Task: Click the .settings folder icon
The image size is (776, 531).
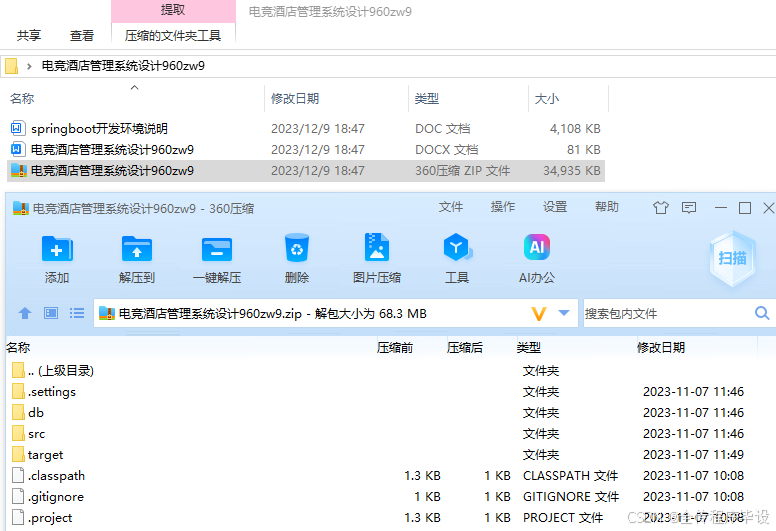Action: tap(18, 391)
